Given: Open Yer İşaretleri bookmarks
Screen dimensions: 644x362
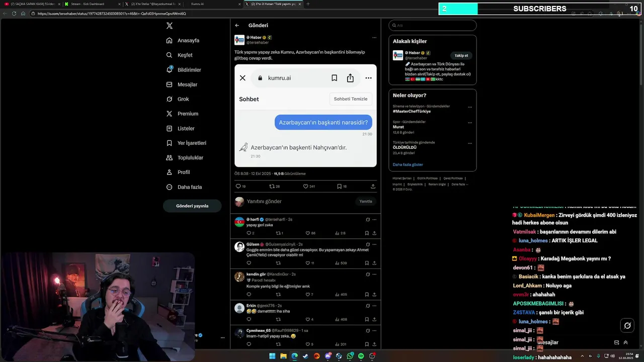Looking at the screenshot, I should point(186,143).
